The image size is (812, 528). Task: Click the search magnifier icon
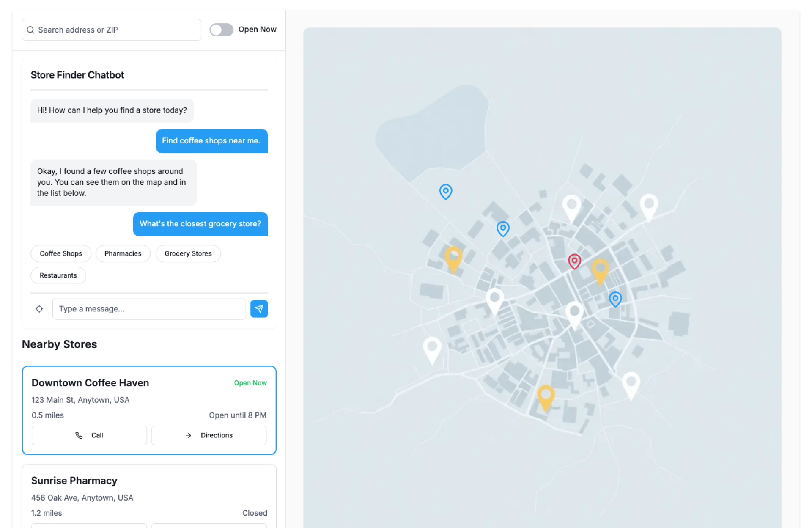click(x=30, y=30)
